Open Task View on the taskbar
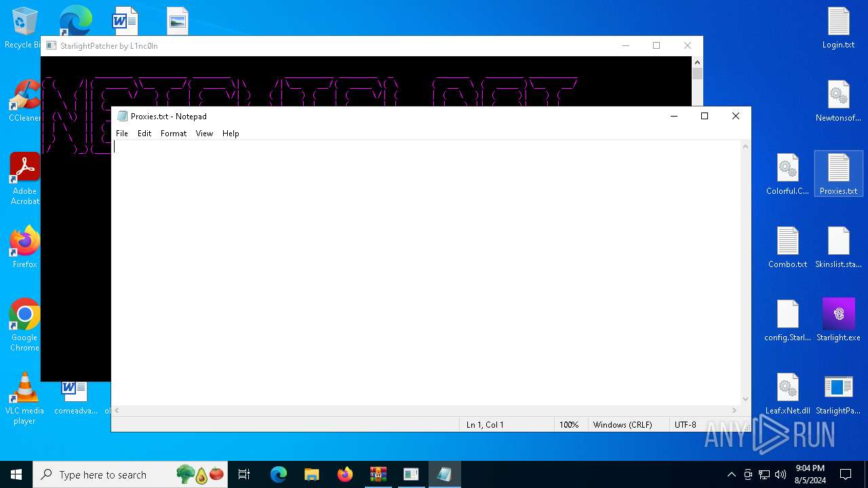The height and width of the screenshot is (488, 868). click(244, 474)
